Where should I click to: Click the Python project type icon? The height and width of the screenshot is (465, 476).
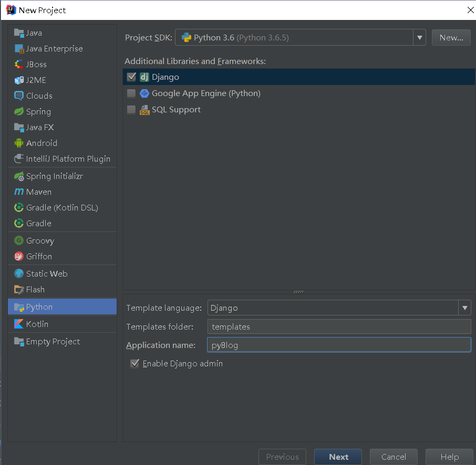19,307
